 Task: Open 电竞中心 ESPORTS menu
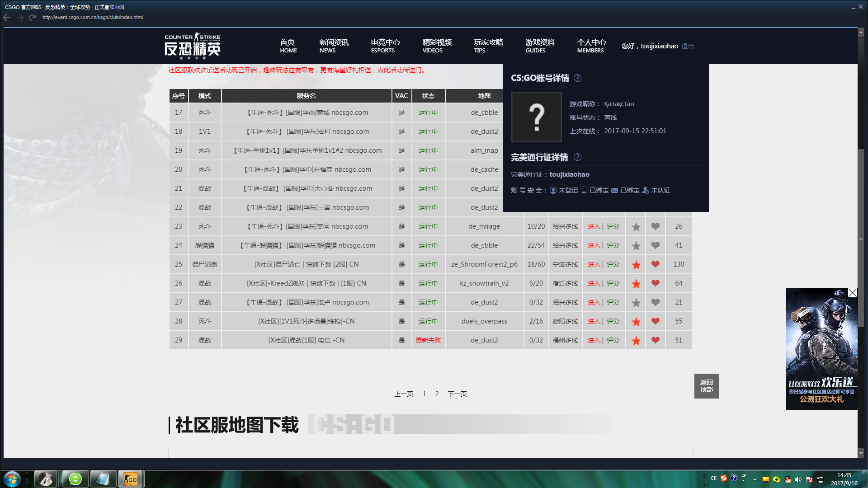coord(385,46)
